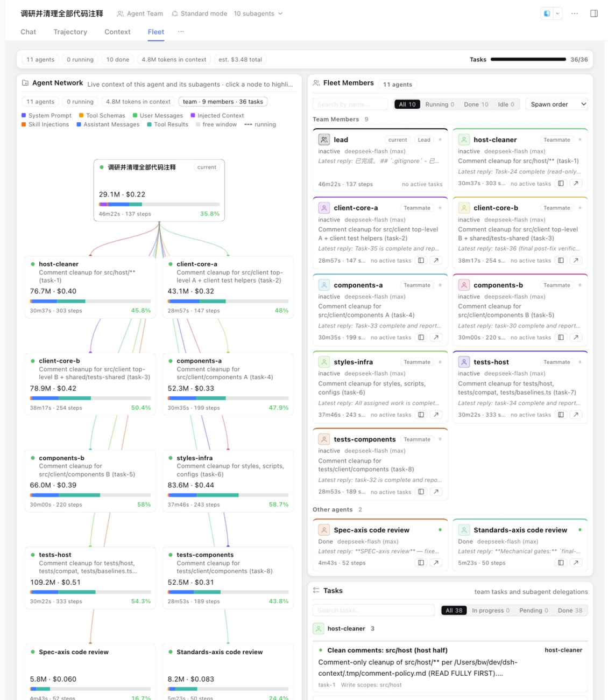Image resolution: width=608 pixels, height=700 pixels.
Task: Click the Tool Results legend swatch
Action: pos(149,124)
